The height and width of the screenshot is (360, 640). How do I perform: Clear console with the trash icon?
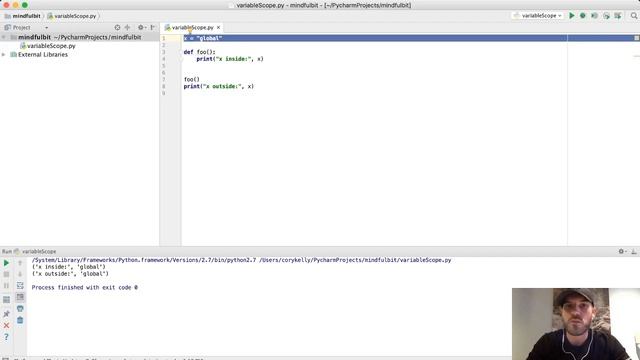click(20, 320)
